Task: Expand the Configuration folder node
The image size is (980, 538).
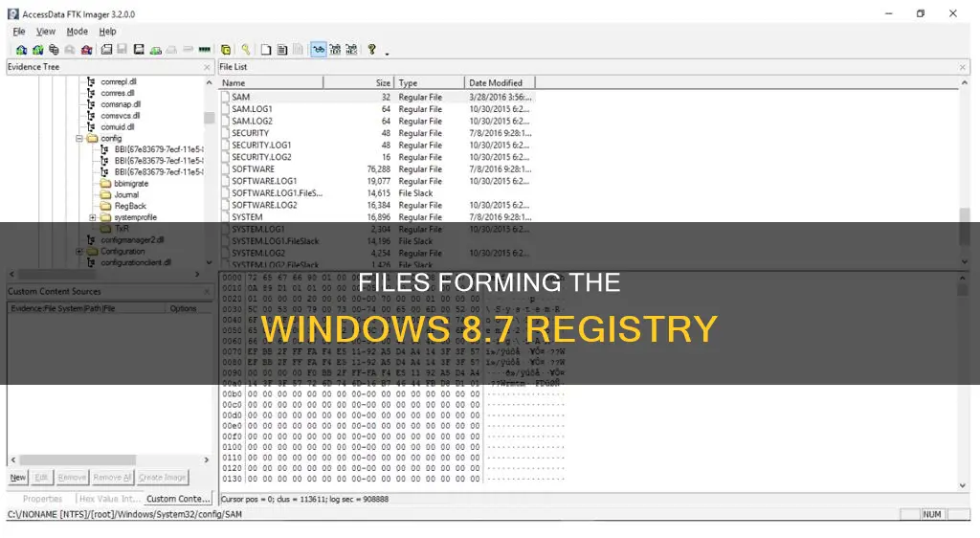Action: click(79, 251)
